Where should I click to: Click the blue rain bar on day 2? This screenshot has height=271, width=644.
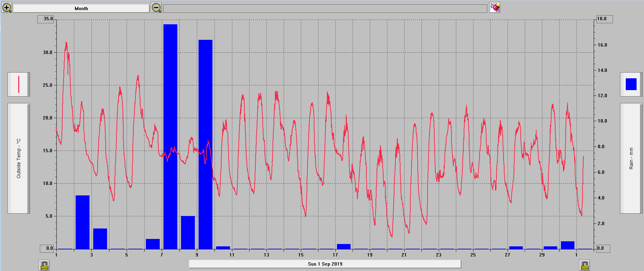point(82,222)
